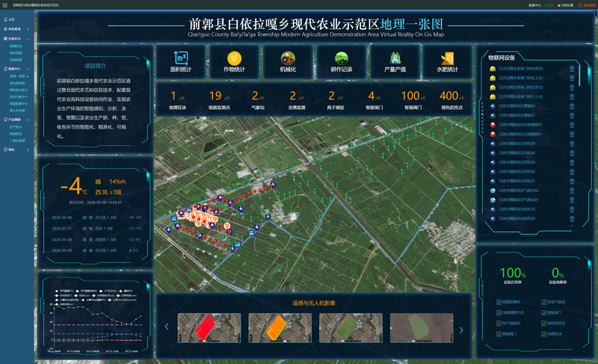Click the blue marker at the top of the red dot line on the map
The width and height of the screenshot is (598, 364).
[x=272, y=185]
